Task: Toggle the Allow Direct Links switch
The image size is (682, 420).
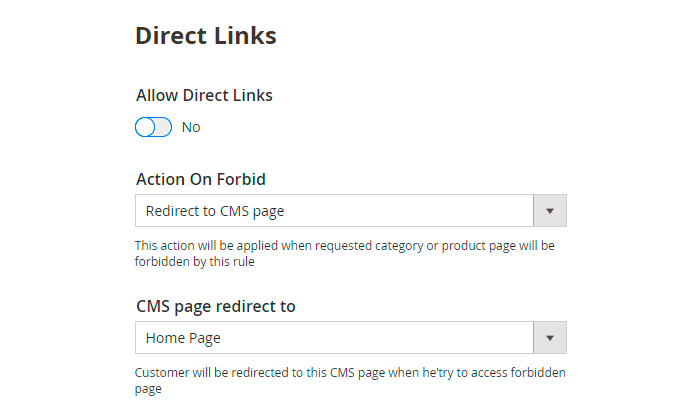Action: 154,127
